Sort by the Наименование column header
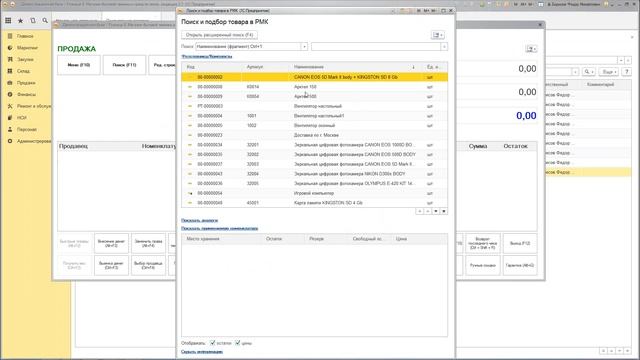 tap(309, 67)
